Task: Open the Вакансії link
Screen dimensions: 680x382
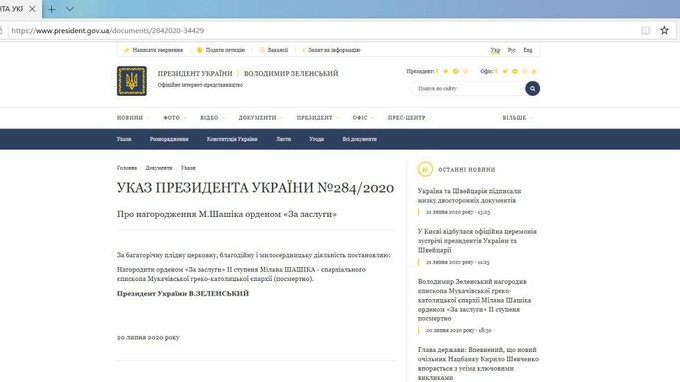Action: (278, 50)
